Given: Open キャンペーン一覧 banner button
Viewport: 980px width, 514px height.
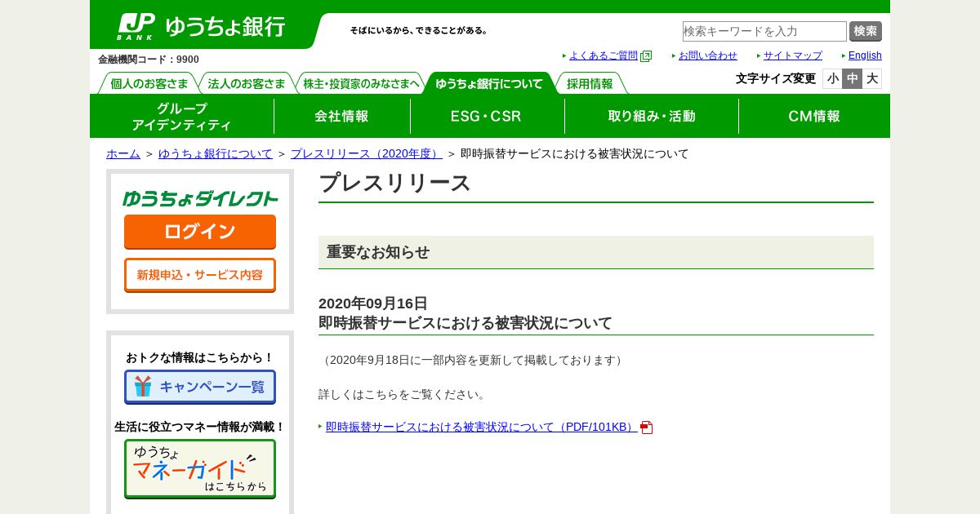Looking at the screenshot, I should (x=200, y=387).
